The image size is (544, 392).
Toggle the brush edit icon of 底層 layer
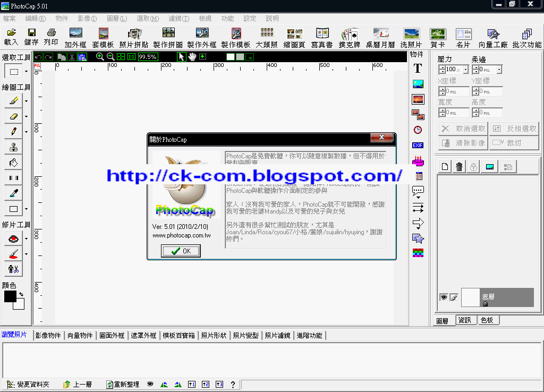tap(454, 297)
